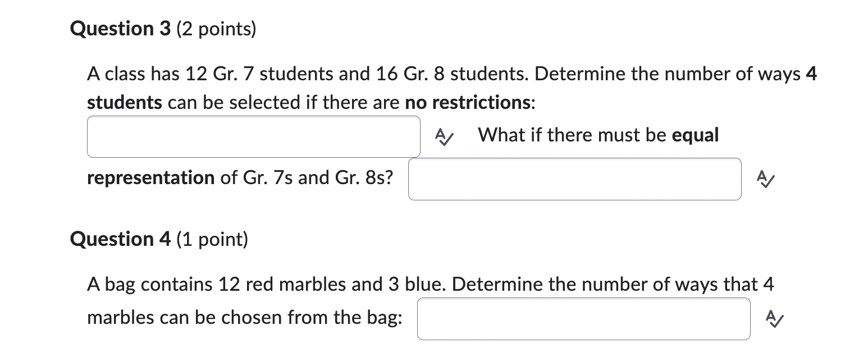Click the spell check icon next to the equal representation blank

pos(766,178)
